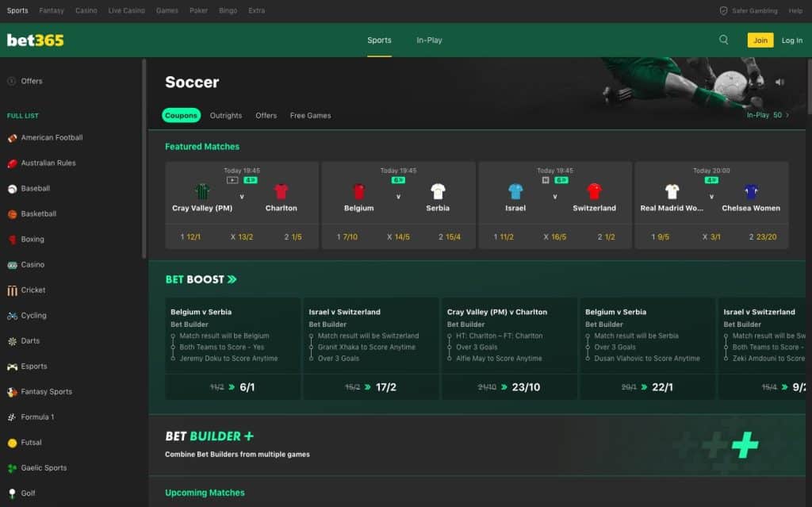812x507 pixels.
Task: Click the sidebar vertical scrollbar
Action: click(x=144, y=159)
